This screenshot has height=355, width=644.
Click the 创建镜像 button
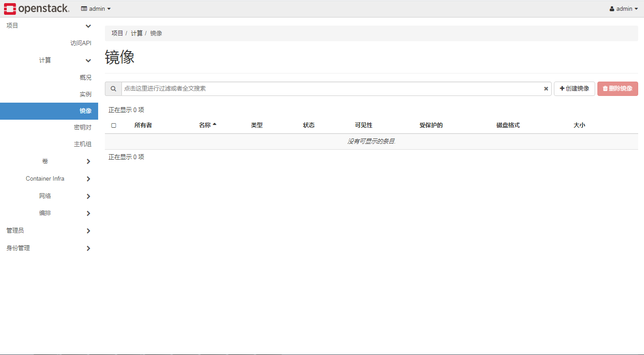575,89
